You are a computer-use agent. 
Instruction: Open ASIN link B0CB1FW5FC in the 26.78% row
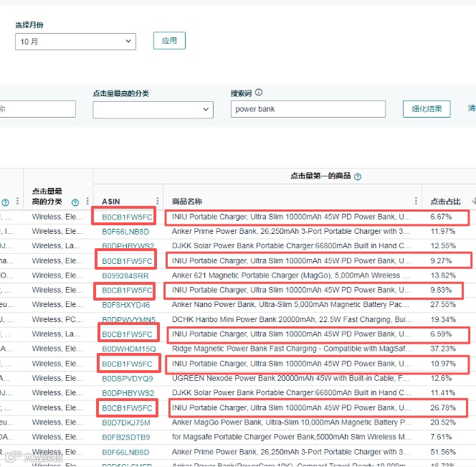coord(127,408)
